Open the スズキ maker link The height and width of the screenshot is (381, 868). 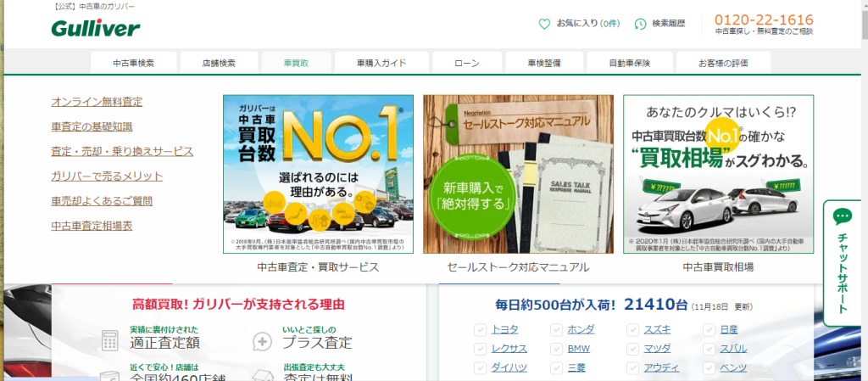[657, 330]
